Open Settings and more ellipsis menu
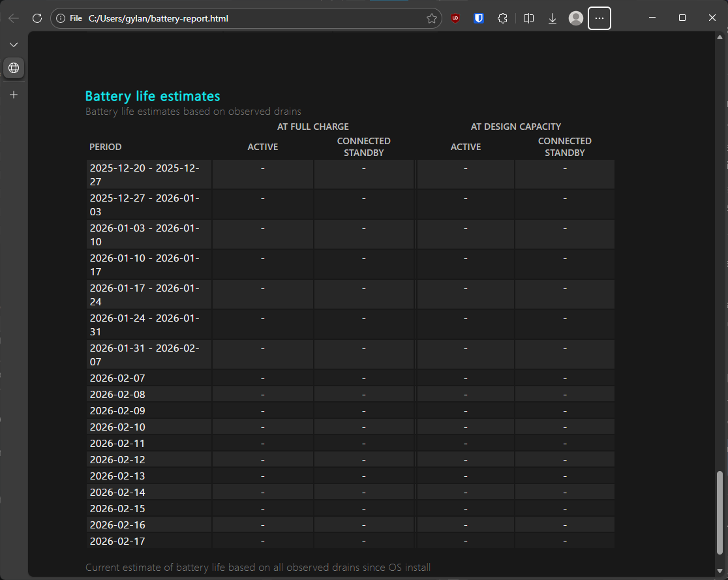728x580 pixels. 599,18
